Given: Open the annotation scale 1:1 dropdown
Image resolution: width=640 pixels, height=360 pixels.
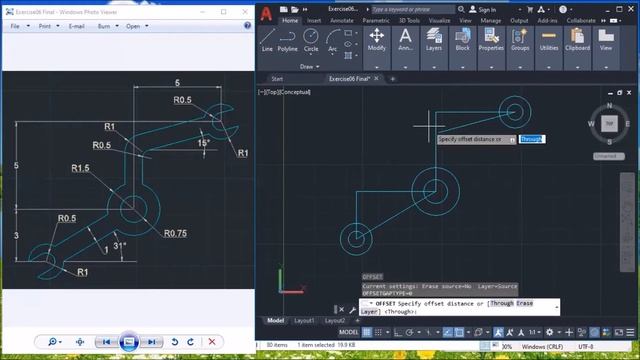Looking at the screenshot, I should coord(535,332).
